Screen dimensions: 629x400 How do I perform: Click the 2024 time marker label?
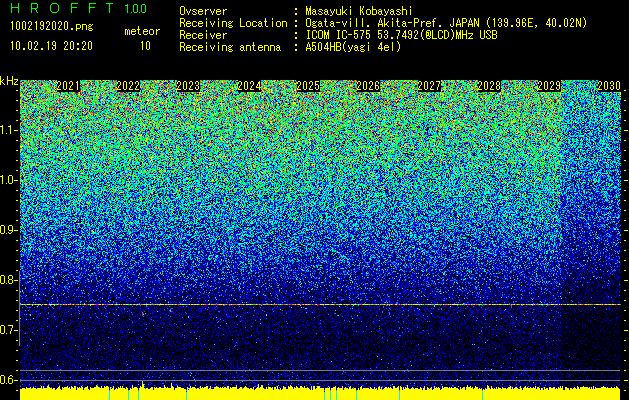(249, 86)
